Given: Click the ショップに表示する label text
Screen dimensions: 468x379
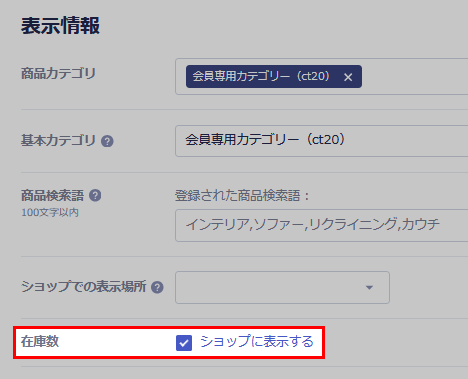Looking at the screenshot, I should (257, 342).
